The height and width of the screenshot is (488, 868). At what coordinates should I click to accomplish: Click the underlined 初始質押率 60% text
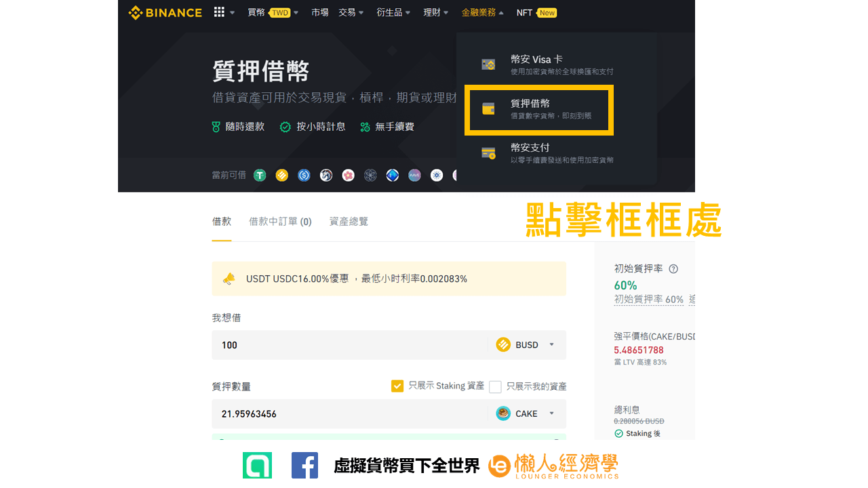(x=649, y=300)
